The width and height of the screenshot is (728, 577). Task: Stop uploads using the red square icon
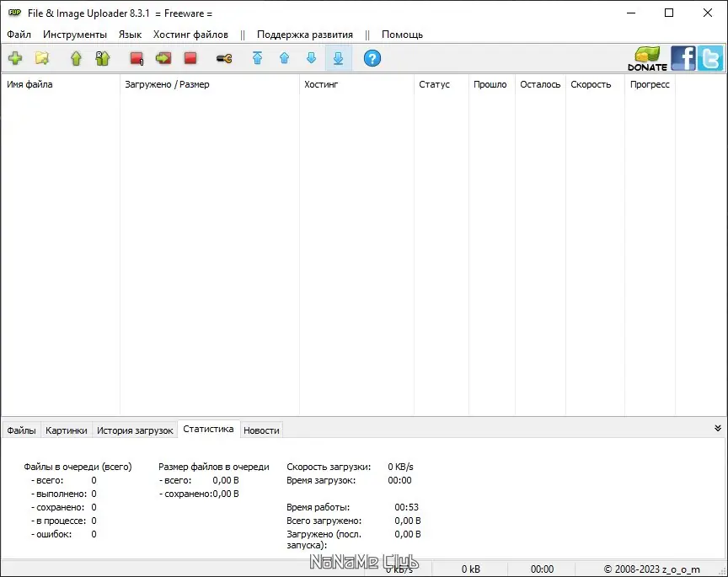pyautogui.click(x=190, y=58)
